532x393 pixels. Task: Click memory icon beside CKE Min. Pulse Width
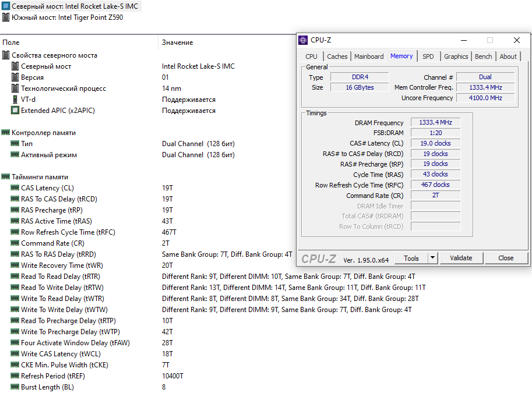pos(15,364)
